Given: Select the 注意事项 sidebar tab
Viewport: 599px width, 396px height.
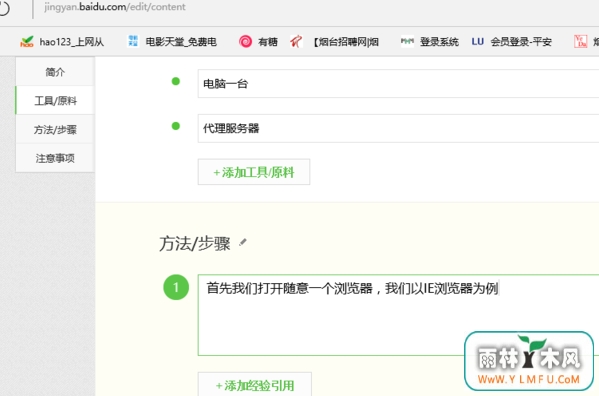Looking at the screenshot, I should (x=55, y=158).
